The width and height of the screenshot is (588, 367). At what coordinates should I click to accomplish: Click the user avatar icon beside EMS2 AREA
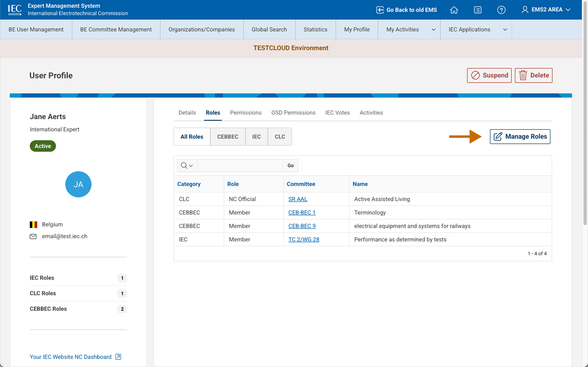525,9
